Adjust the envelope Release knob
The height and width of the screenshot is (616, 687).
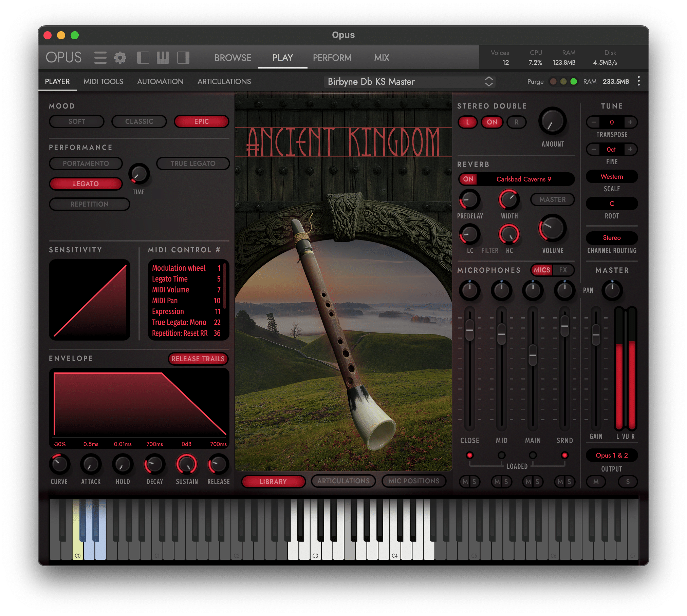click(x=218, y=464)
